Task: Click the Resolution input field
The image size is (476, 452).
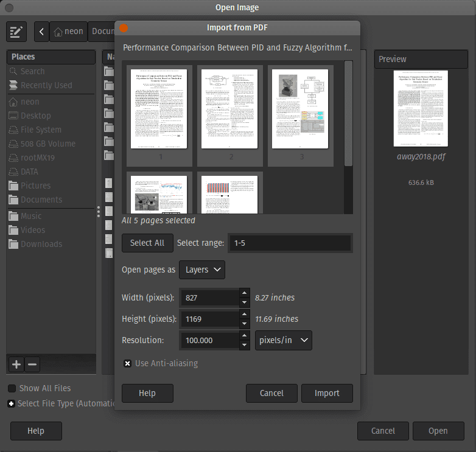Action: click(x=210, y=340)
